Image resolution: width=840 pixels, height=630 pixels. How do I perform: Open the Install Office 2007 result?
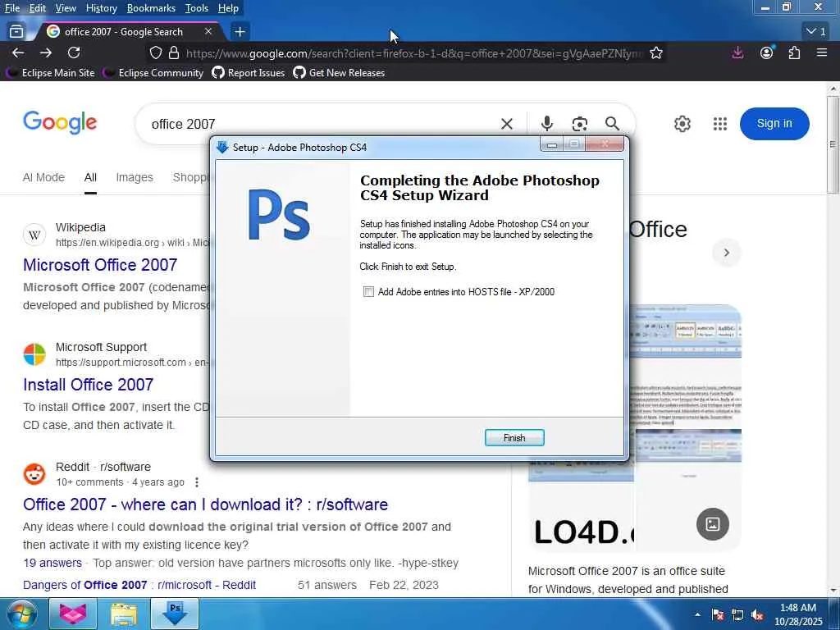[x=89, y=385]
